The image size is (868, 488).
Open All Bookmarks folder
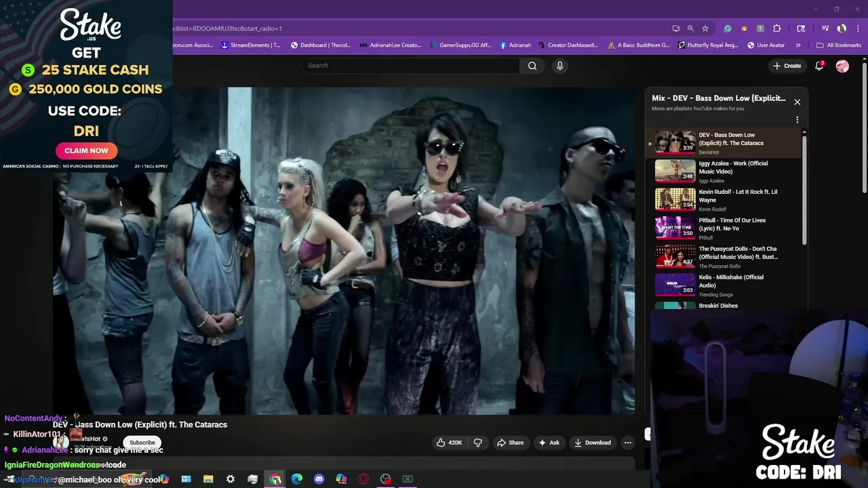(839, 45)
